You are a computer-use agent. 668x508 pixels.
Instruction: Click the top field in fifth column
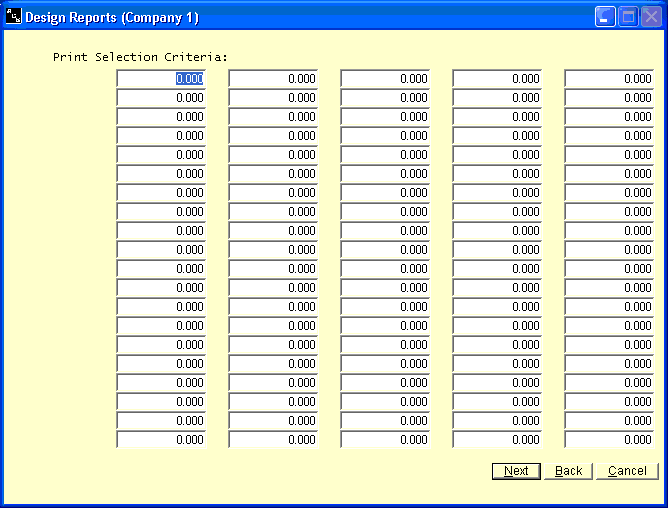point(609,79)
